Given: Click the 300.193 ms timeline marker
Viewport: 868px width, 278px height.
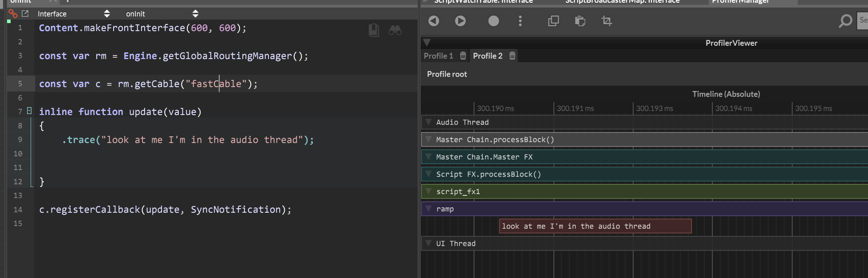Looking at the screenshot, I should point(655,108).
